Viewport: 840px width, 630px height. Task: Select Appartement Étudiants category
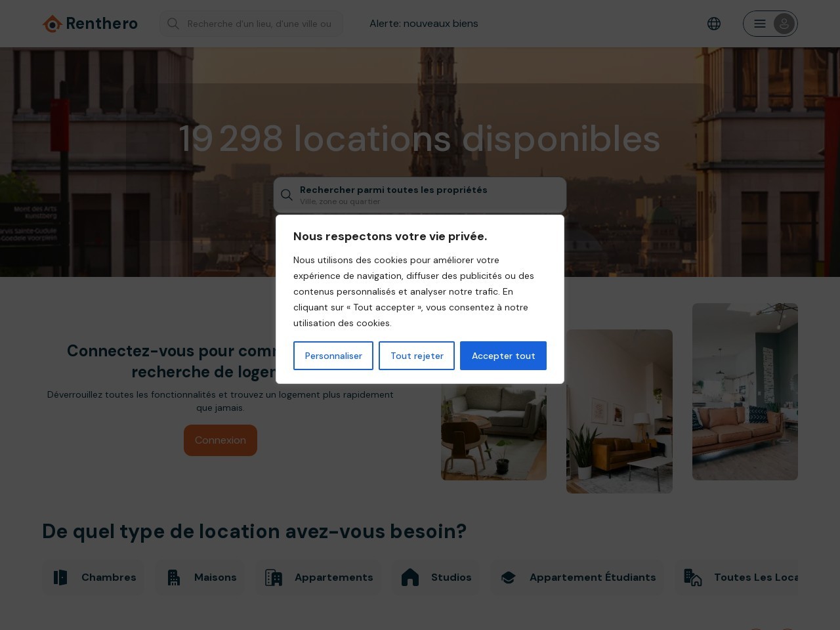coord(577,577)
